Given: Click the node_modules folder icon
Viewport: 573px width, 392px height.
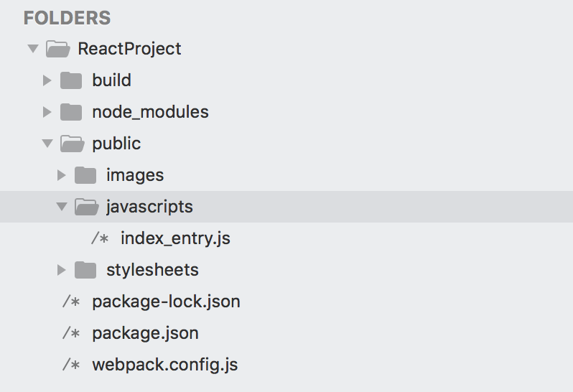Looking at the screenshot, I should [x=71, y=112].
